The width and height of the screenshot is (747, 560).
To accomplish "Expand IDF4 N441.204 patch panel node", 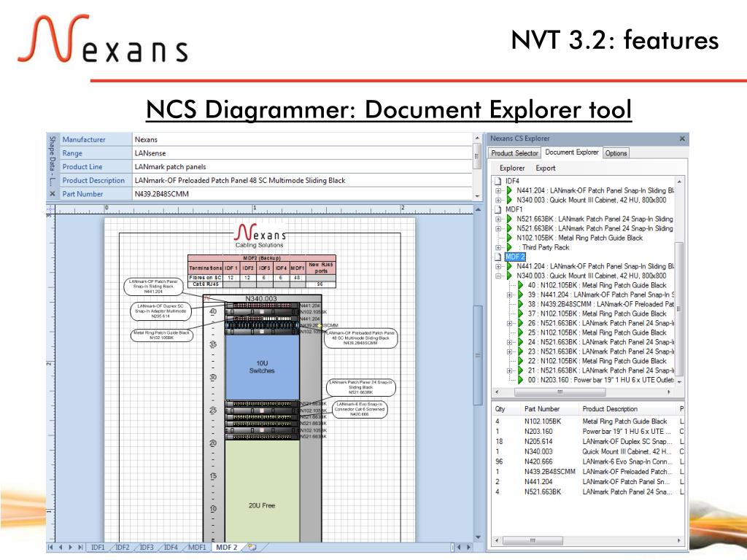I will tap(498, 190).
